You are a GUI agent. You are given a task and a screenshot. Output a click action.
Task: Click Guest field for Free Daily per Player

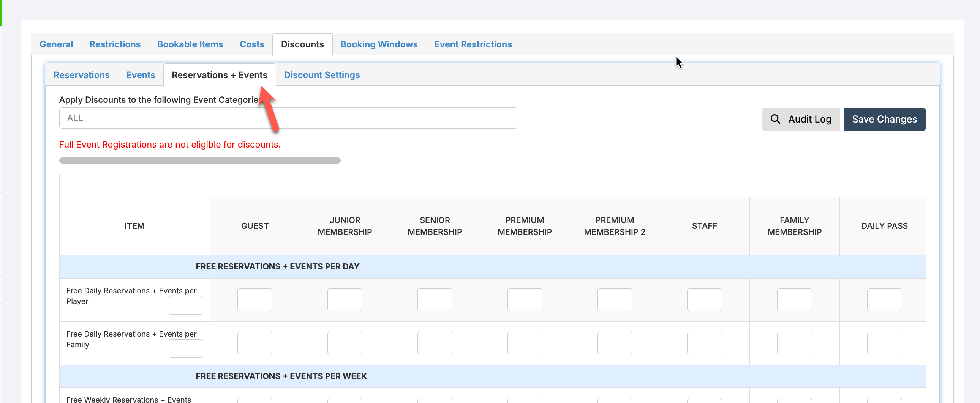pos(254,299)
